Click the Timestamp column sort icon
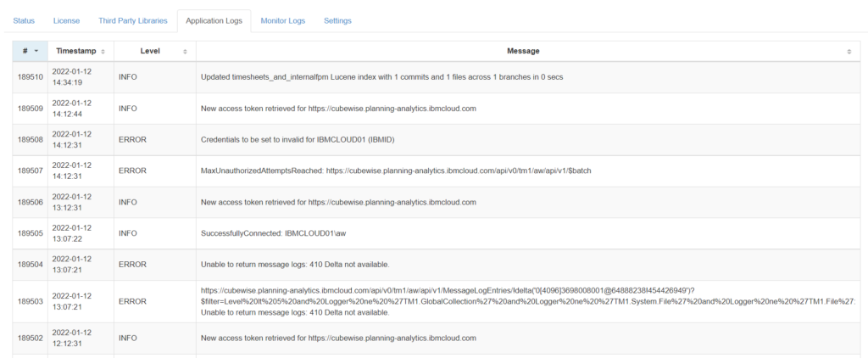The image size is (868, 358). [x=103, y=52]
